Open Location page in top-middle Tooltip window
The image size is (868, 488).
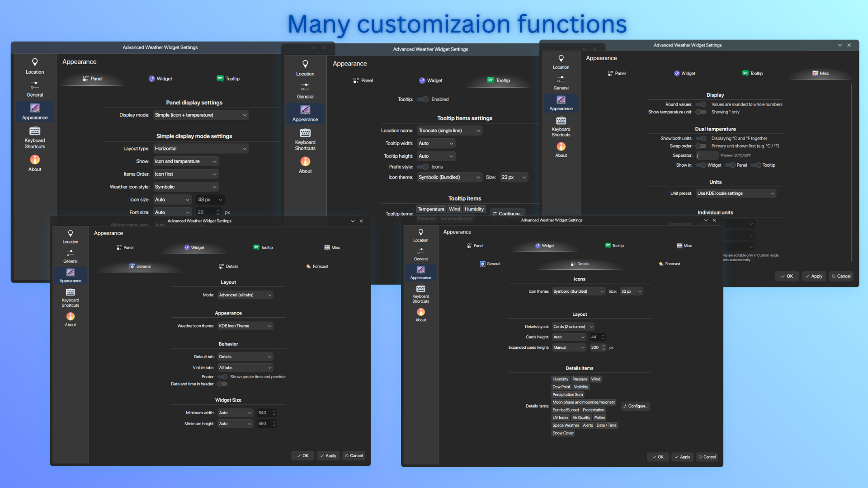(305, 68)
